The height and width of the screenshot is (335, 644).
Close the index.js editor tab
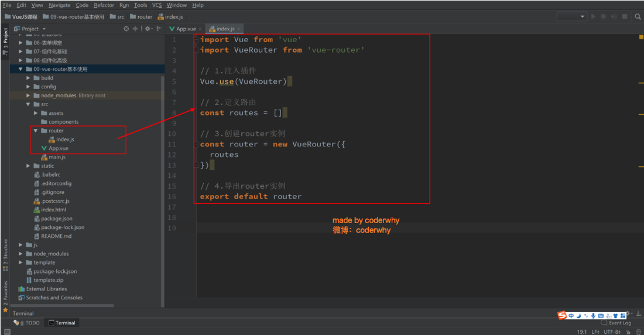(239, 29)
